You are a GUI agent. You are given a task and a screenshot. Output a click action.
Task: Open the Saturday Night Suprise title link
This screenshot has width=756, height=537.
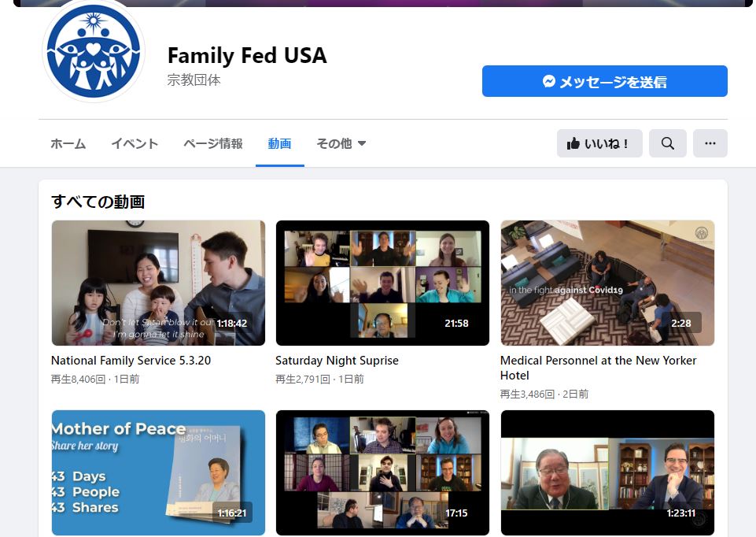337,361
